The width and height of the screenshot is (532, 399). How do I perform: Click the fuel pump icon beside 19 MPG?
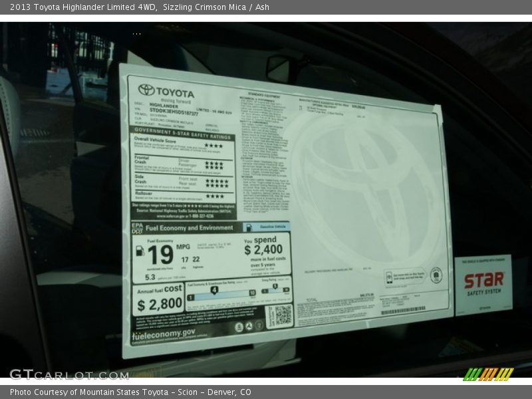[140, 251]
